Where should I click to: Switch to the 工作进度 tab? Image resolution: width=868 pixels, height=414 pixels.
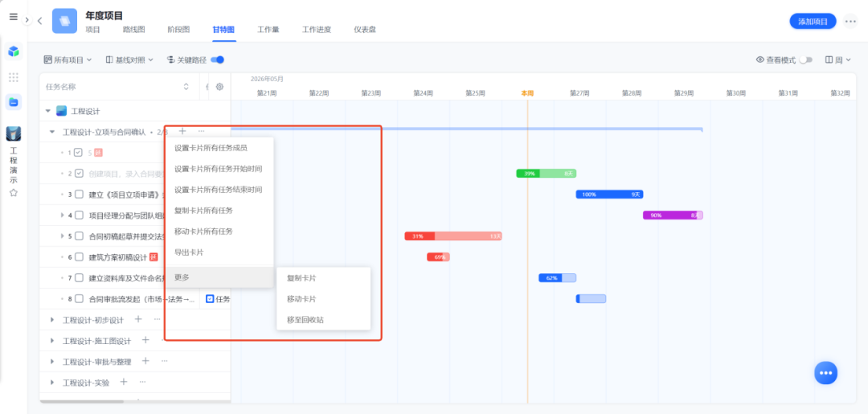tap(317, 30)
